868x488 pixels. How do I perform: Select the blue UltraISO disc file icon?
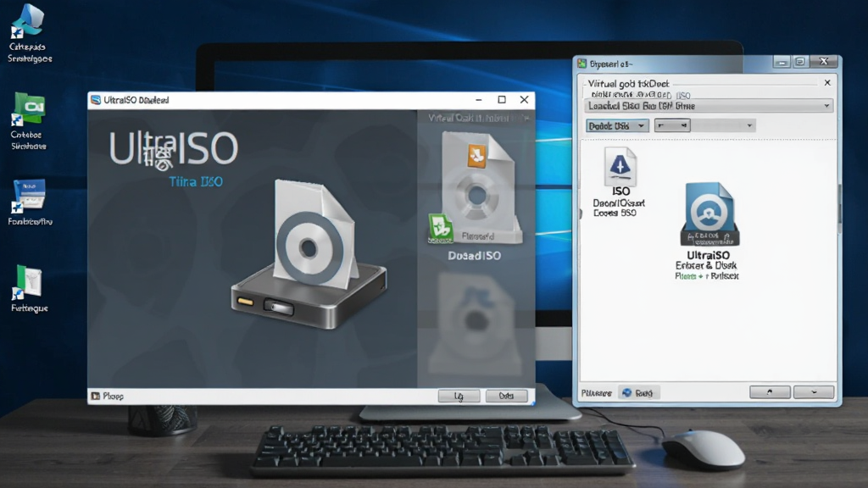709,214
